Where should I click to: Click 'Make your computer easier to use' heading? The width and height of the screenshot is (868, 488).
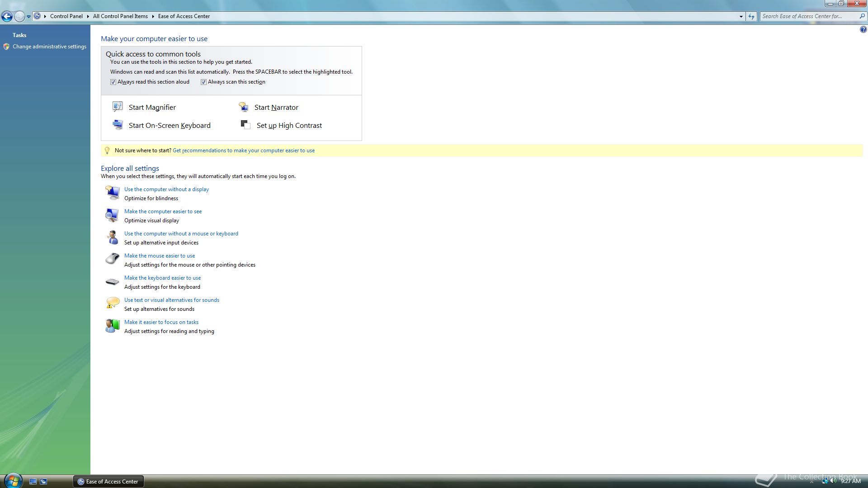[x=154, y=39]
